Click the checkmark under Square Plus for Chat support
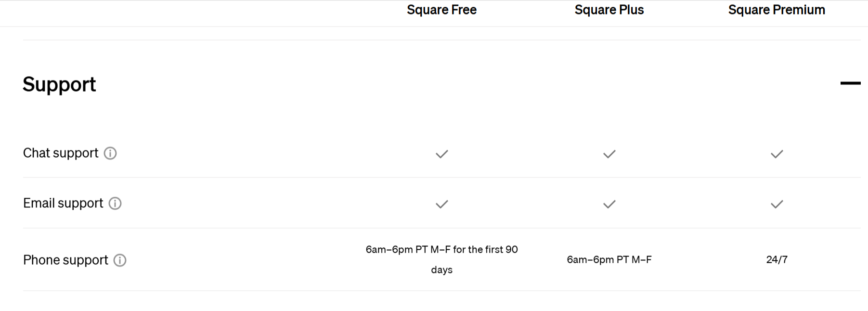This screenshot has height=311, width=868. (608, 154)
